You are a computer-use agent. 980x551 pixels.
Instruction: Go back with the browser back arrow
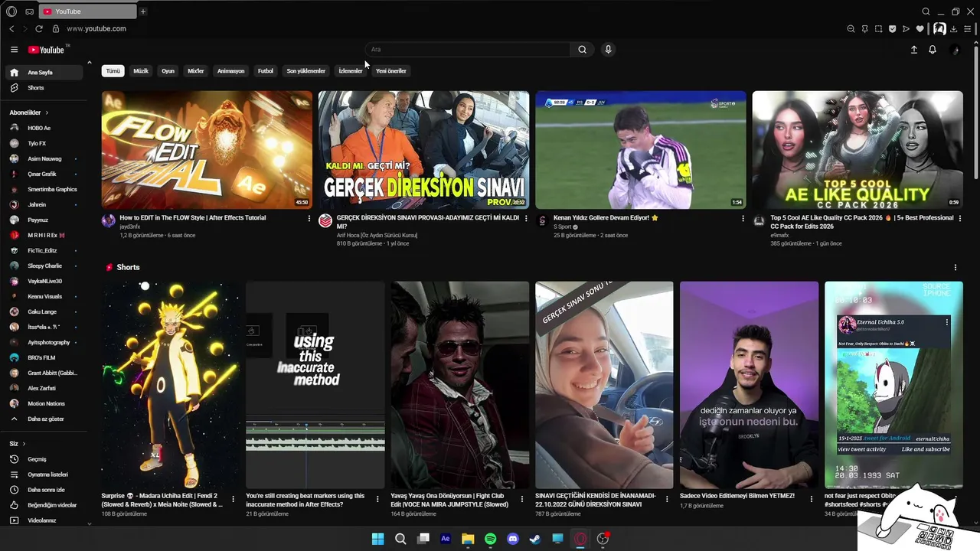click(x=11, y=28)
